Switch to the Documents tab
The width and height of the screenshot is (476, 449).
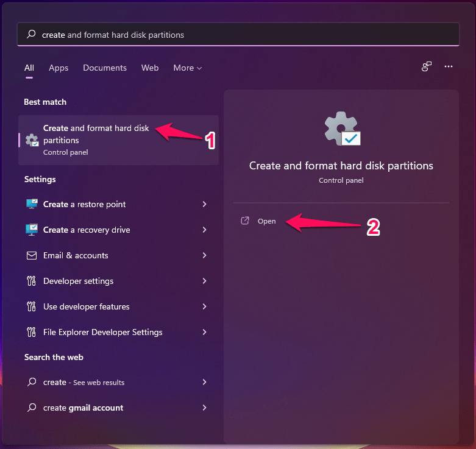click(105, 68)
